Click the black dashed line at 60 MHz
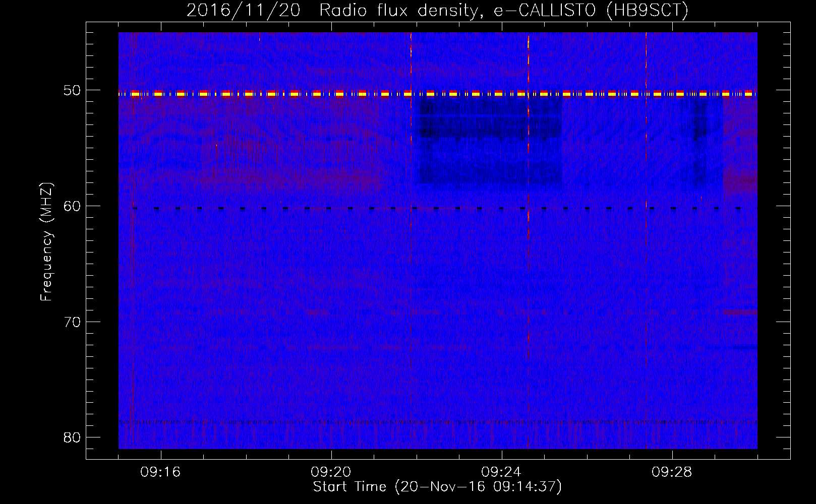The image size is (816, 504). 437,208
